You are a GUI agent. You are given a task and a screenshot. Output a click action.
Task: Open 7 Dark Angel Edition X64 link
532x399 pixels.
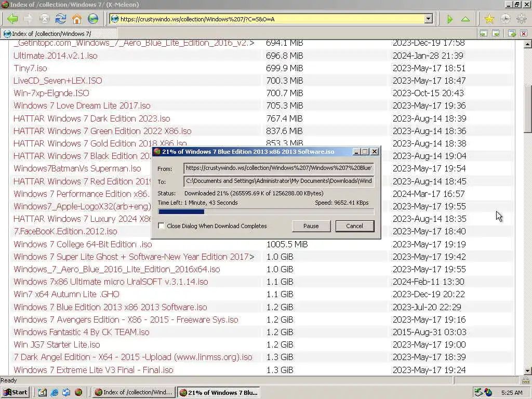click(132, 357)
